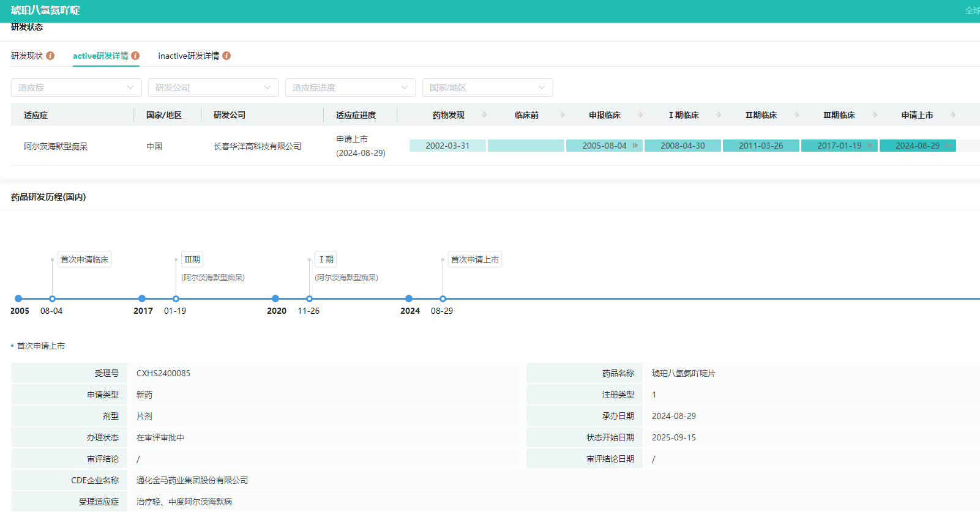The image size is (980, 512).
Task: Click info icon beside 研发现状 tab
Action: coord(50,56)
